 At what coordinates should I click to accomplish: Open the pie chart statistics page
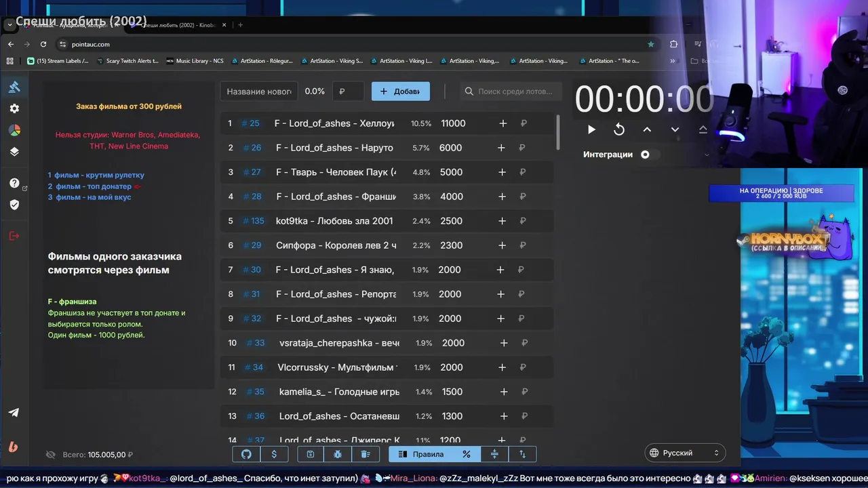(x=14, y=130)
